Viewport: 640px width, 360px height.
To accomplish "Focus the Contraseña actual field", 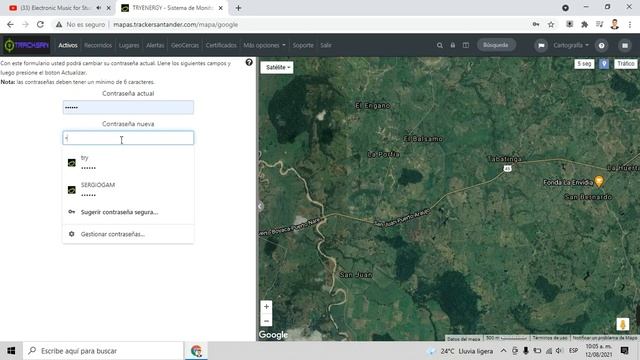I will [x=128, y=107].
